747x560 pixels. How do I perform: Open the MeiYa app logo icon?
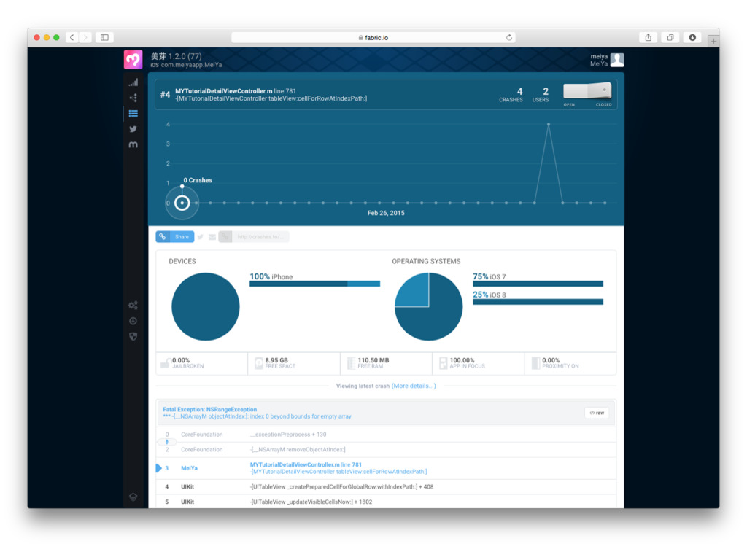(x=133, y=60)
